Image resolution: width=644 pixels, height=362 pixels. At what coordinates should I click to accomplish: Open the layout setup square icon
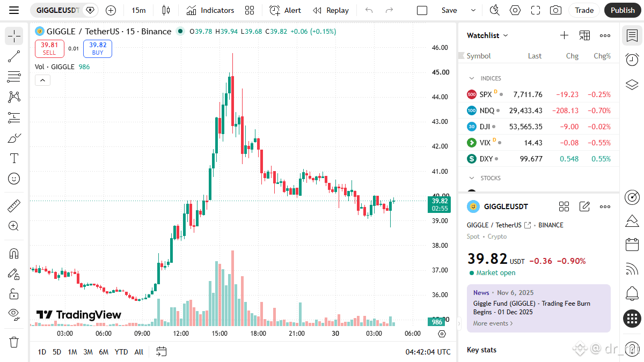point(422,10)
